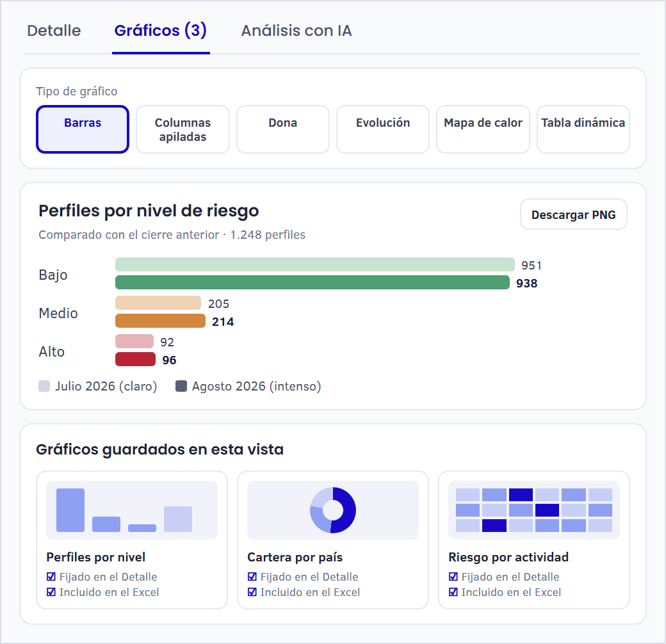This screenshot has height=644, width=666.
Task: Click the Perfiles por nivel card title
Action: point(95,556)
